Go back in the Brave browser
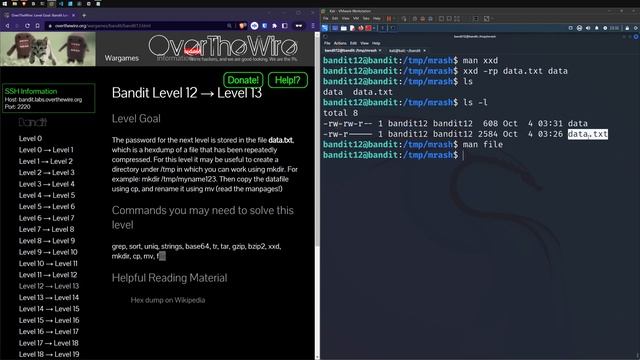The image size is (640, 360). click(x=7, y=26)
